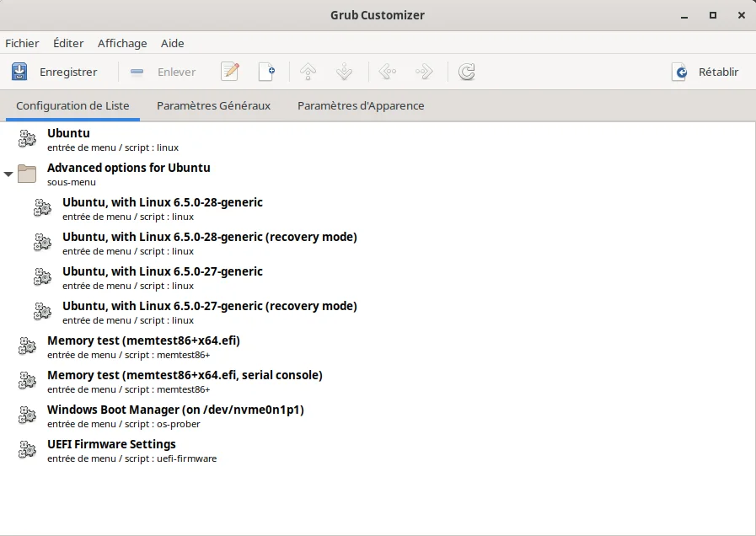Open the Fichier menu
The width and height of the screenshot is (756, 536).
[x=22, y=43]
